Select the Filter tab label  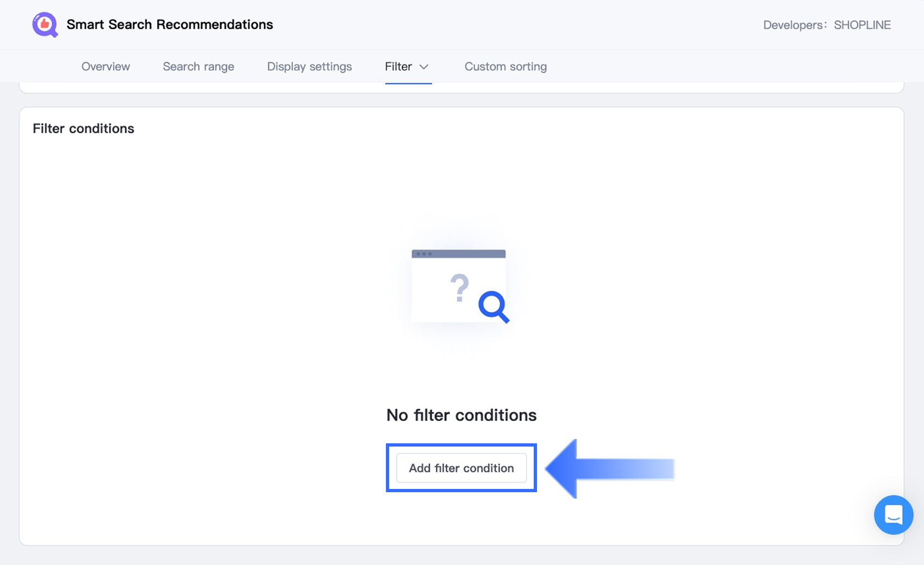[x=398, y=67]
